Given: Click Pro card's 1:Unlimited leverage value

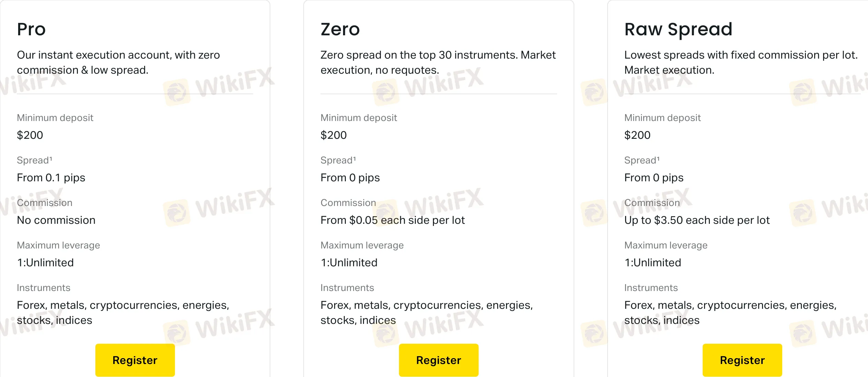Looking at the screenshot, I should click(x=45, y=263).
